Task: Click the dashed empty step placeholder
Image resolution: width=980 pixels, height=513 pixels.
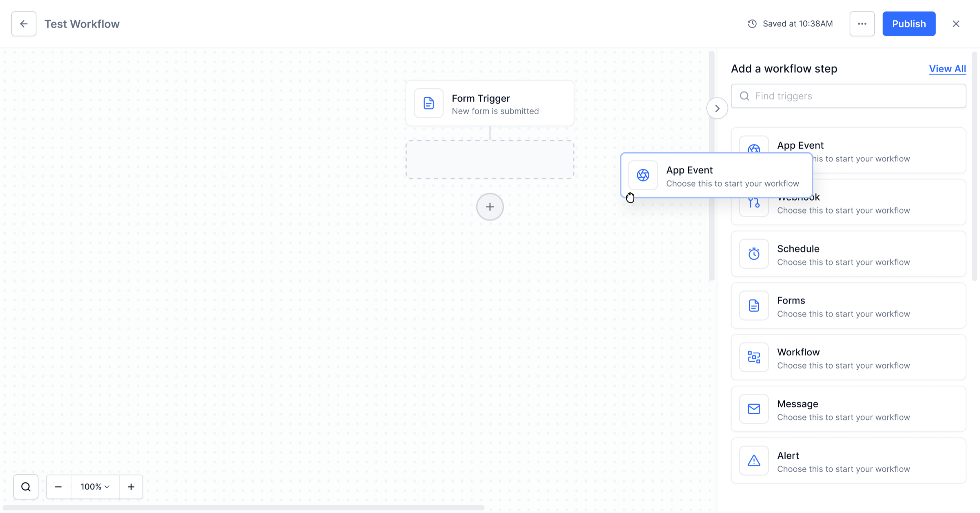Action: (490, 160)
